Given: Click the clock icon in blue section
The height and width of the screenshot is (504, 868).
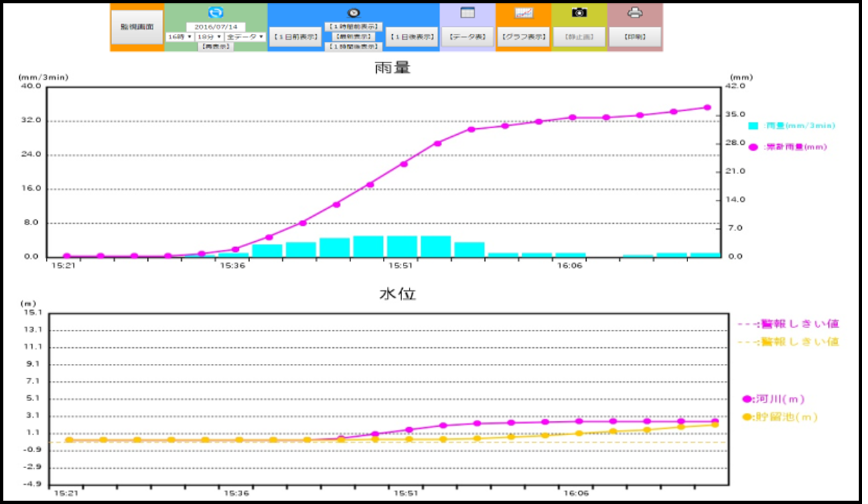Looking at the screenshot, I should tap(354, 13).
